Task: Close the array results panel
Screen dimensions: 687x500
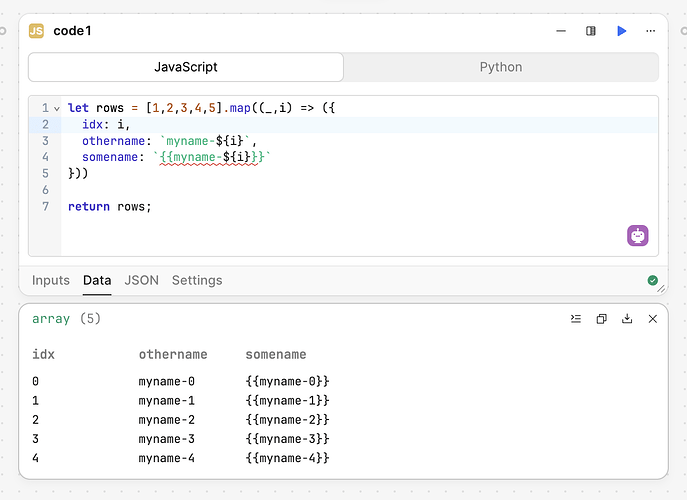Action: (653, 319)
